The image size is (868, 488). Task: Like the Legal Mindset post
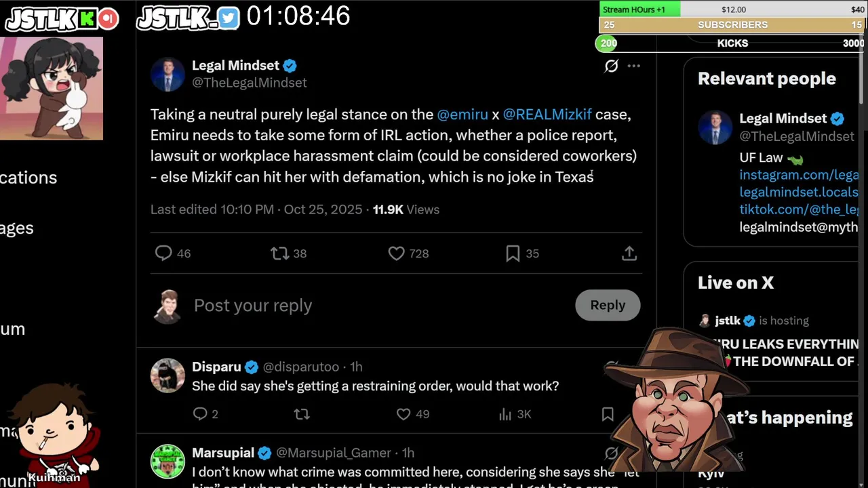tap(397, 253)
